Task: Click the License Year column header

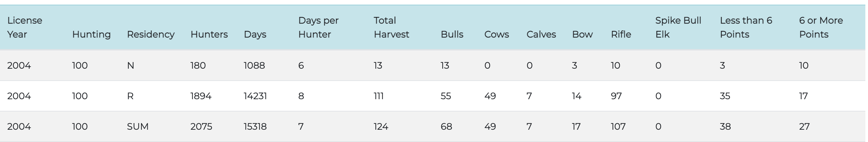Action: coord(24,28)
